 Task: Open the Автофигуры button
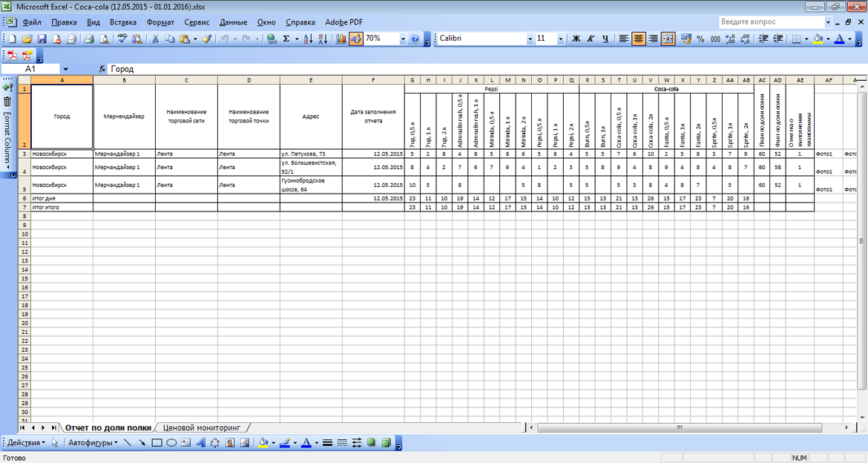click(92, 443)
